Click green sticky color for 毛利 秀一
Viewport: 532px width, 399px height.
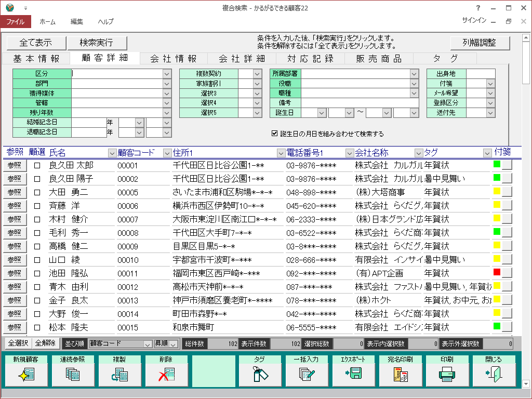pos(497,231)
